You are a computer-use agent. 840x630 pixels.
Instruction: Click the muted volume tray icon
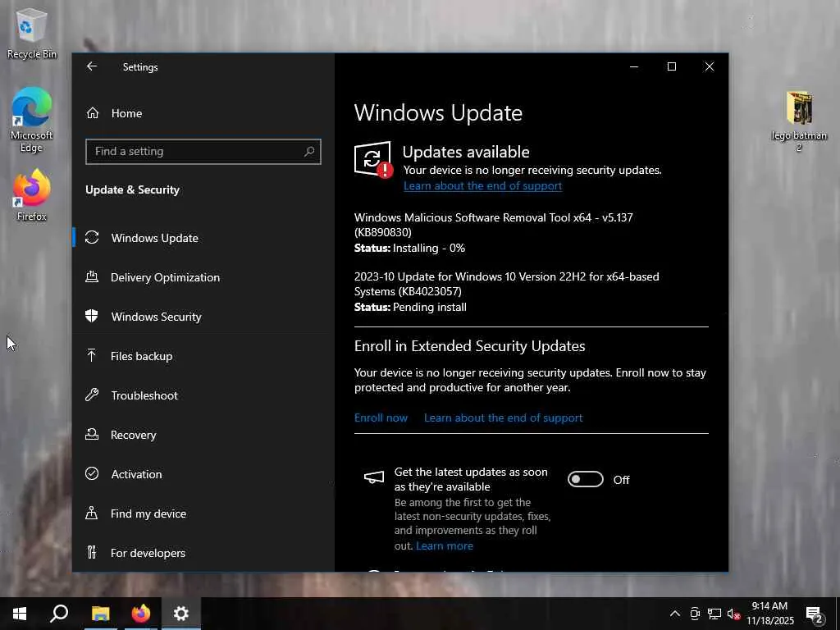(734, 614)
